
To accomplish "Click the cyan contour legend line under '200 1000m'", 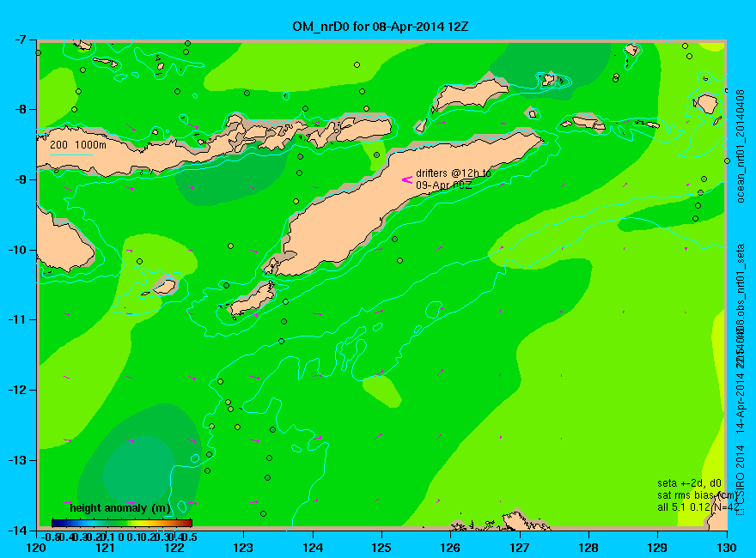I will (x=71, y=155).
